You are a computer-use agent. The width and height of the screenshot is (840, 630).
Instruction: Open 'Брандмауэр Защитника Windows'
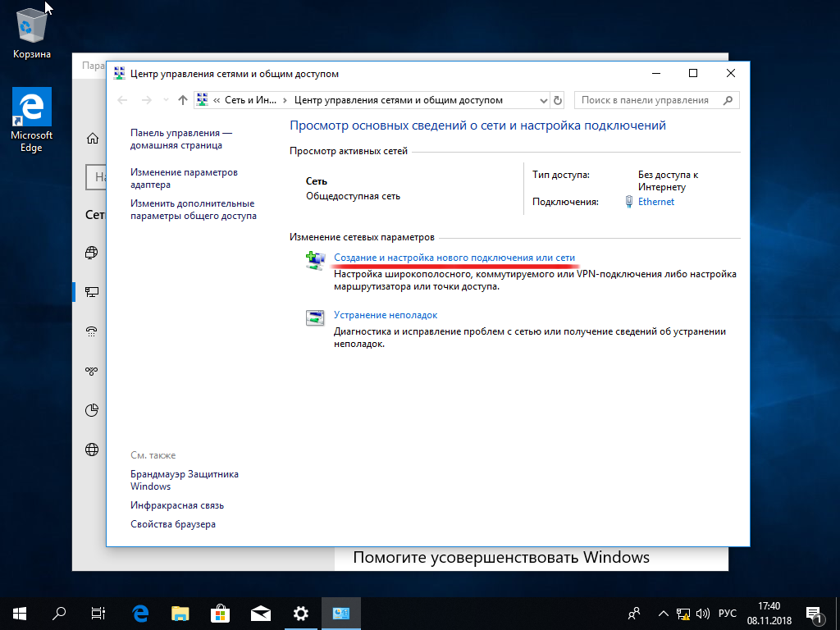pyautogui.click(x=185, y=480)
